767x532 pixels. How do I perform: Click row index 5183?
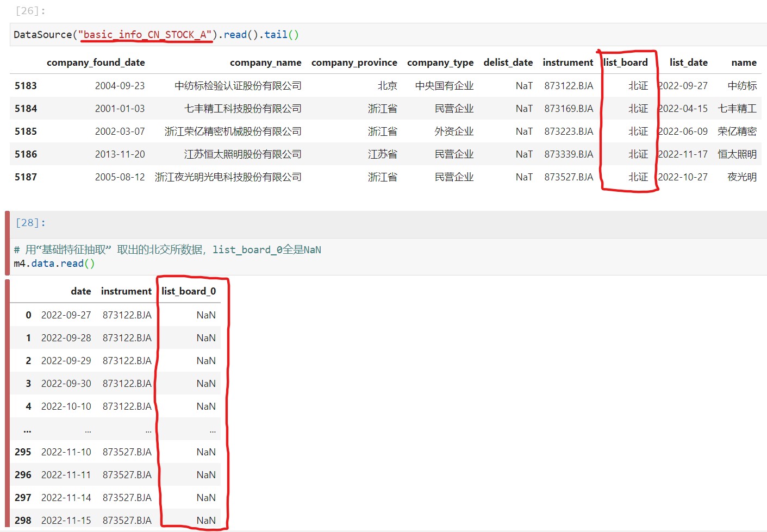tap(26, 86)
